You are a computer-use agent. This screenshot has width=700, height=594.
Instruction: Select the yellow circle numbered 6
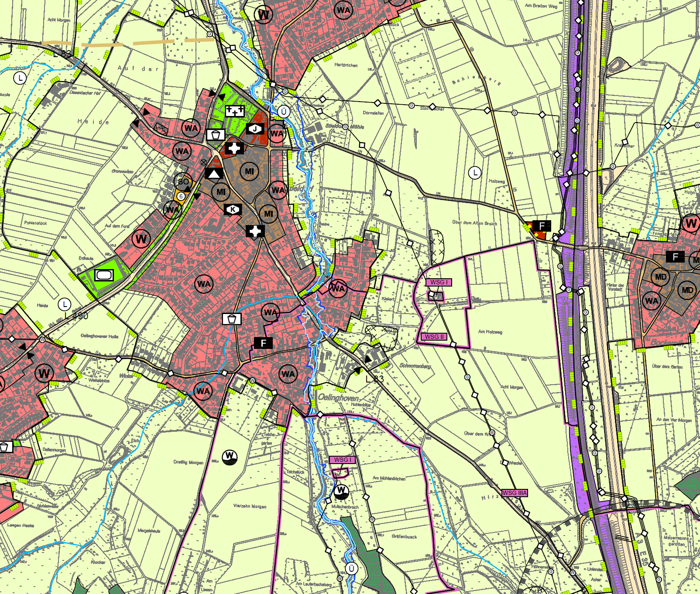181,196
